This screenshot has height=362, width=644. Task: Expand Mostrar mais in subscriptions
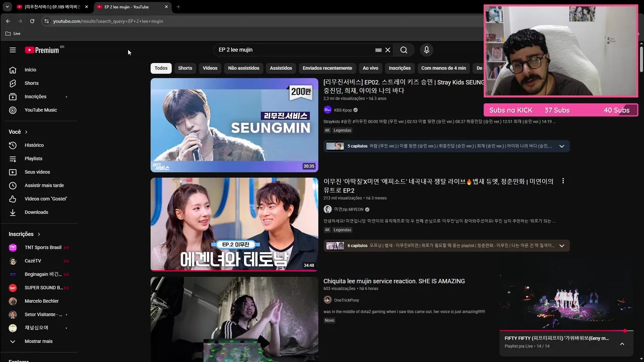(x=39, y=341)
